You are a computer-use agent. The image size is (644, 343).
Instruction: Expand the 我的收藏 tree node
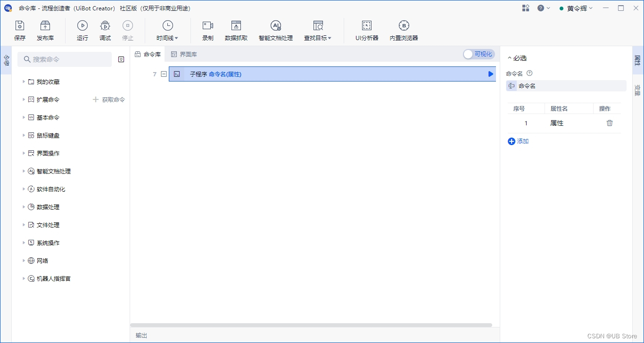coord(24,82)
